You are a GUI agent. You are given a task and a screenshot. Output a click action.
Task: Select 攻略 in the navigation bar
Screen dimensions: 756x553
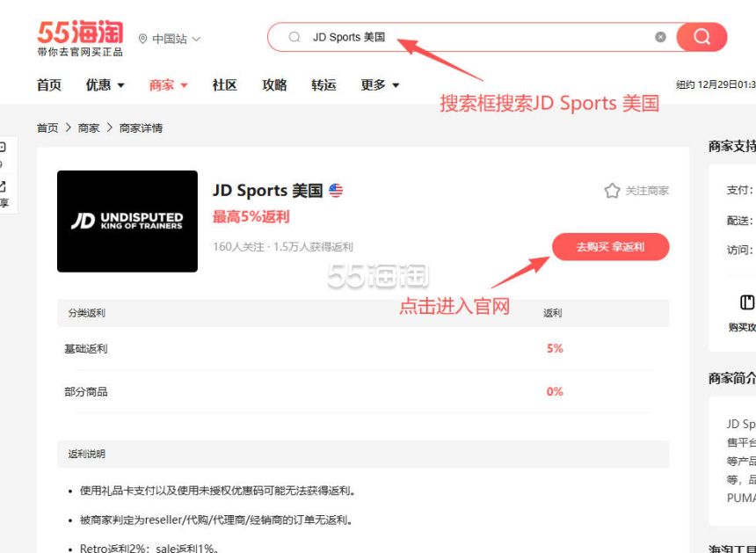tap(274, 85)
